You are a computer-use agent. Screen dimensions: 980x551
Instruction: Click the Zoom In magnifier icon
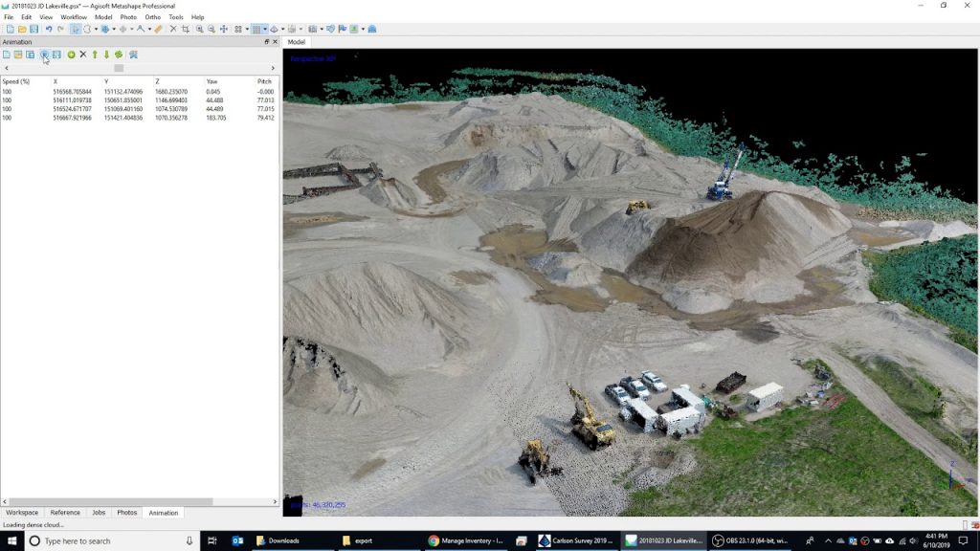tap(198, 29)
